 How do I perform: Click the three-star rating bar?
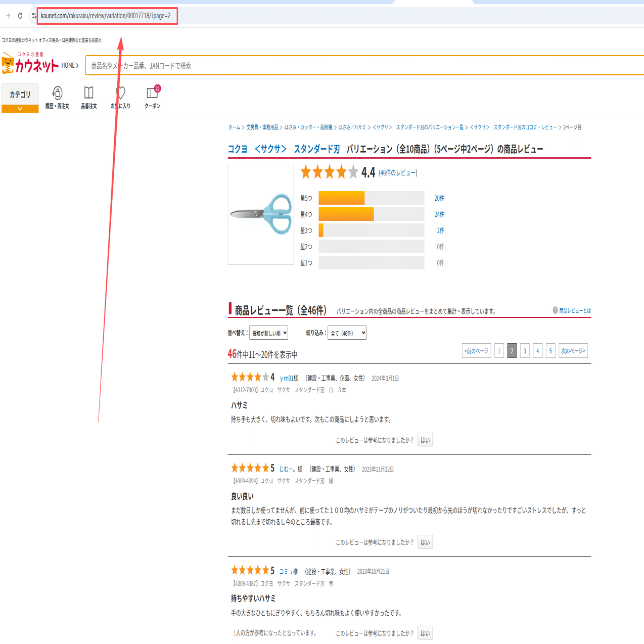click(x=372, y=231)
